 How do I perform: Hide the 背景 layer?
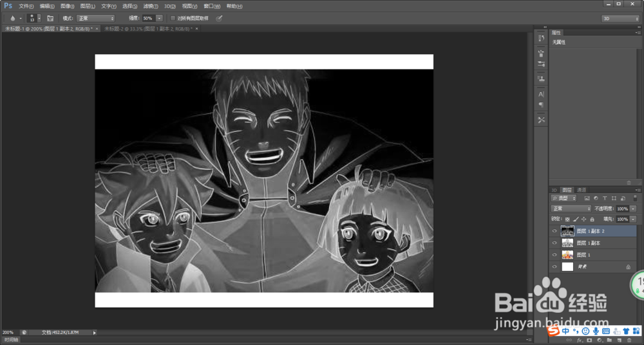pos(554,266)
